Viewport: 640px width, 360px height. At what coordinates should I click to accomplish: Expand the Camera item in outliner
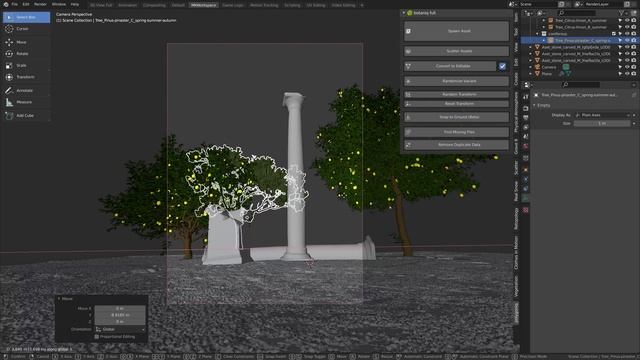(531, 67)
